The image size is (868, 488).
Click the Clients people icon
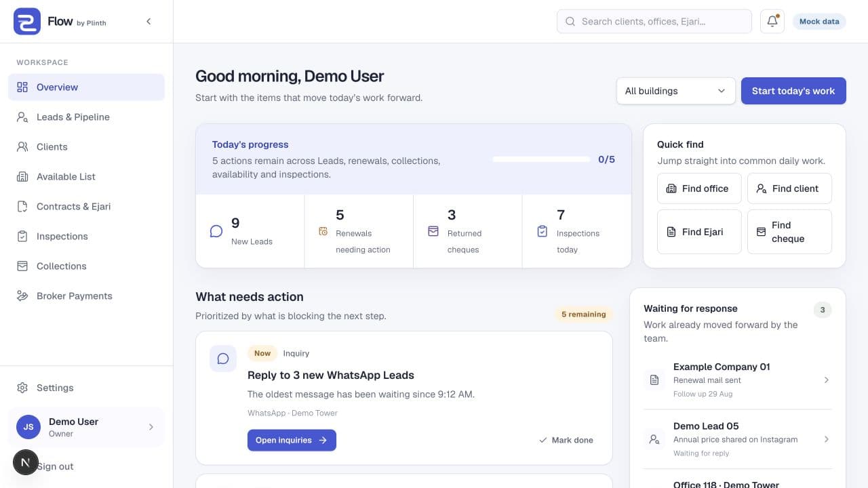[x=22, y=146]
